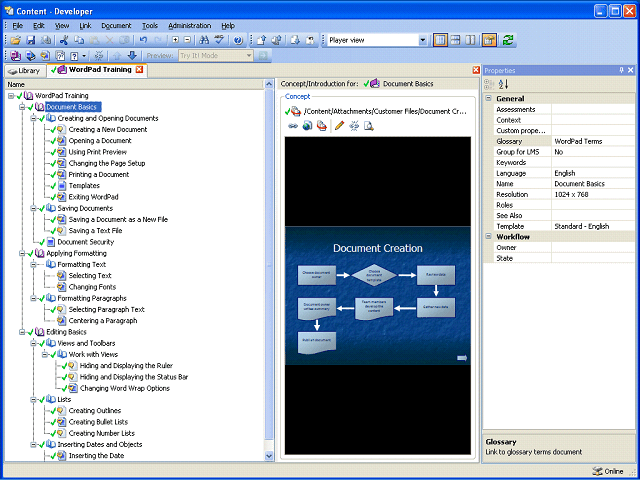Collapse the General properties section
The image size is (640, 480).
488,99
